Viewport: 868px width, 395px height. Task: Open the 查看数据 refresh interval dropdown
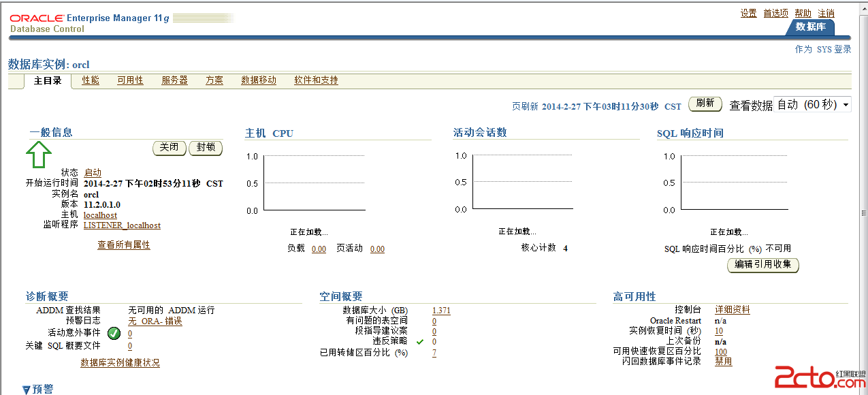[x=813, y=105]
